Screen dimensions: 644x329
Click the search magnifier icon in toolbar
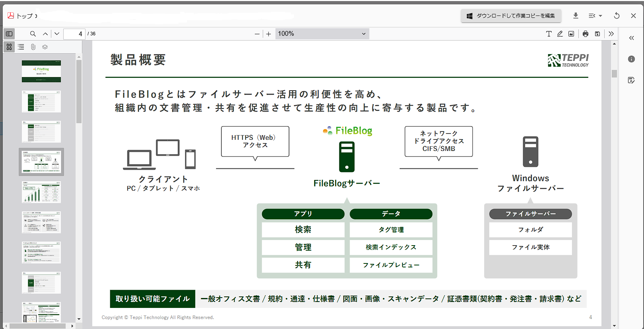[x=33, y=34]
